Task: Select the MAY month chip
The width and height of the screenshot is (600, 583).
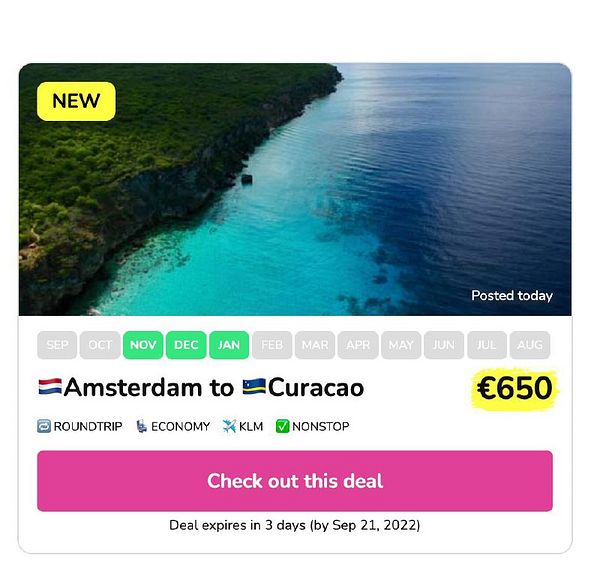Action: pyautogui.click(x=401, y=345)
